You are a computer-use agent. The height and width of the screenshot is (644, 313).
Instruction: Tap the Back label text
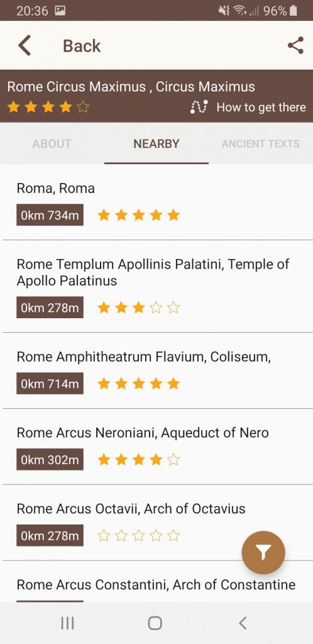point(82,45)
